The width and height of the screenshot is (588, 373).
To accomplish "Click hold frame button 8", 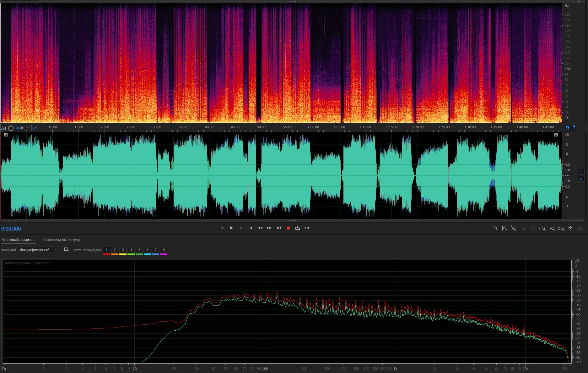I will [x=164, y=250].
